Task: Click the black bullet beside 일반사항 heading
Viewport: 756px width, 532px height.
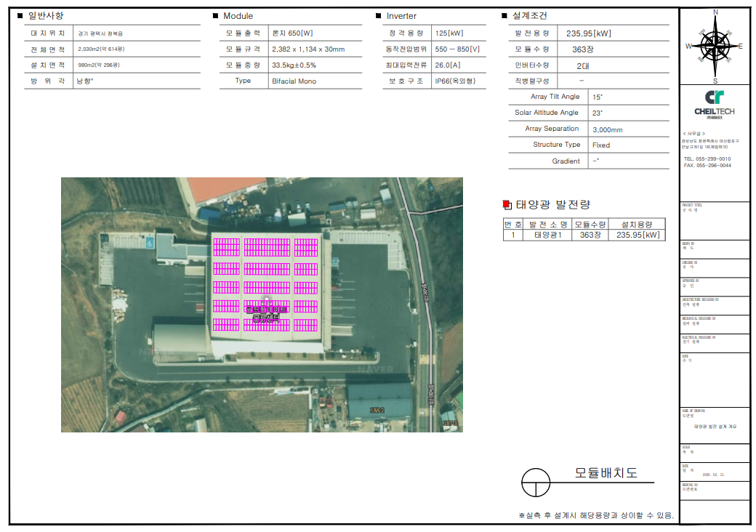Action: pos(20,16)
